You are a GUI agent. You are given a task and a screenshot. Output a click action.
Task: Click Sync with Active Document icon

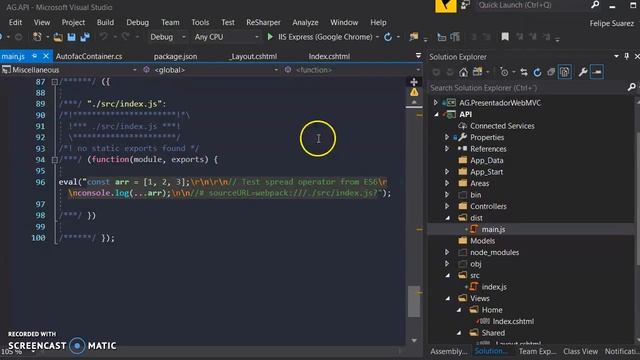[x=524, y=72]
